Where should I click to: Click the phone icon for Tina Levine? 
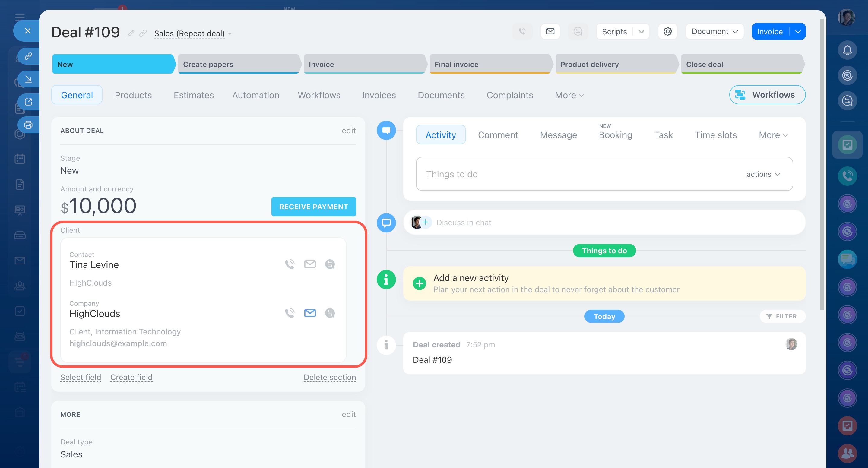[290, 264]
